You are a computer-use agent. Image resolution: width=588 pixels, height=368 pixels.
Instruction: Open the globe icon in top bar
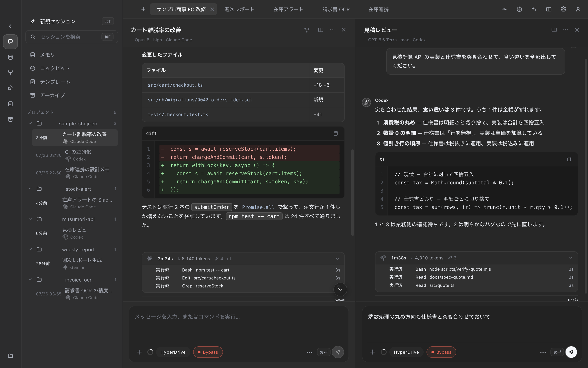click(519, 9)
